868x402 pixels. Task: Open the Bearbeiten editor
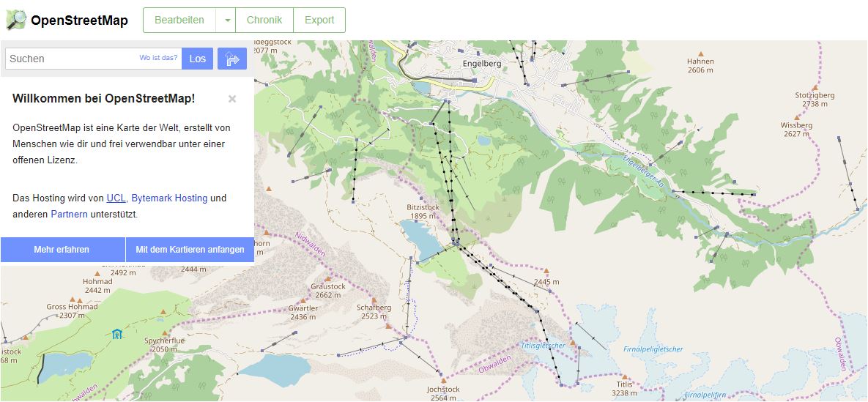(x=179, y=20)
